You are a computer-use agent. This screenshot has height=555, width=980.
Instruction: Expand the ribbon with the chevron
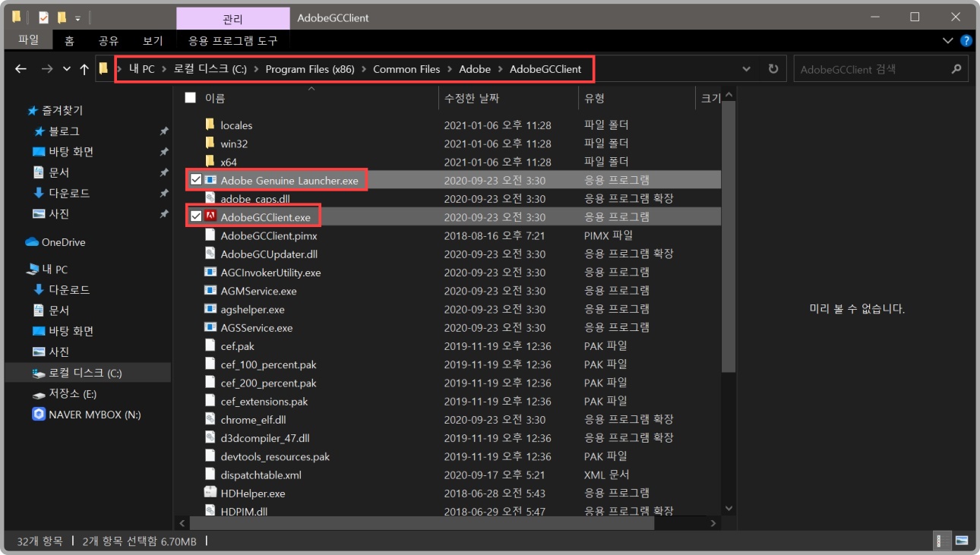pos(948,41)
